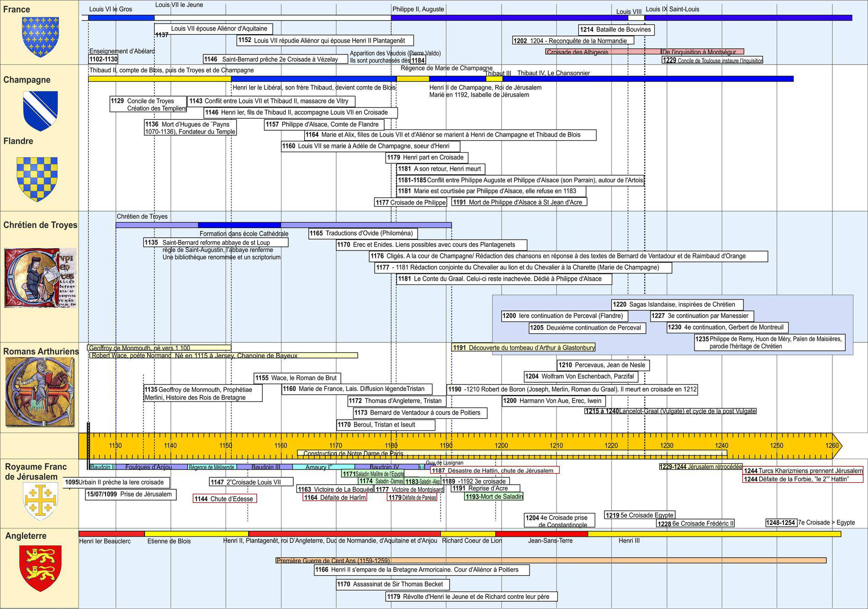Select the 1164 Marie et Alix marriage event
The image size is (868, 609).
click(450, 135)
